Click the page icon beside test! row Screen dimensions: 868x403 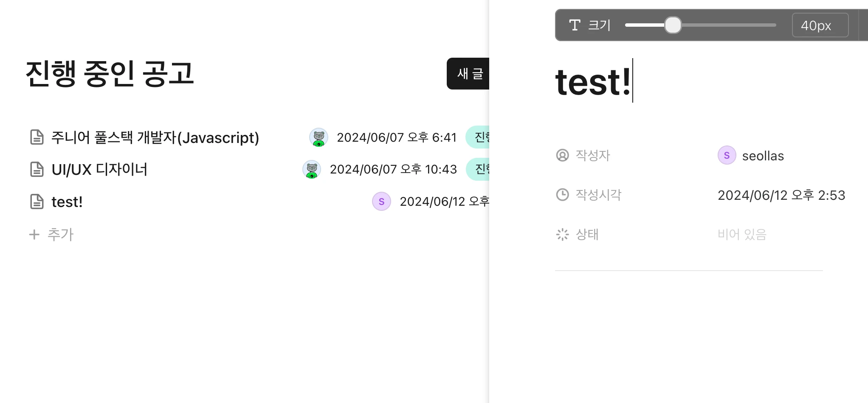click(x=37, y=201)
